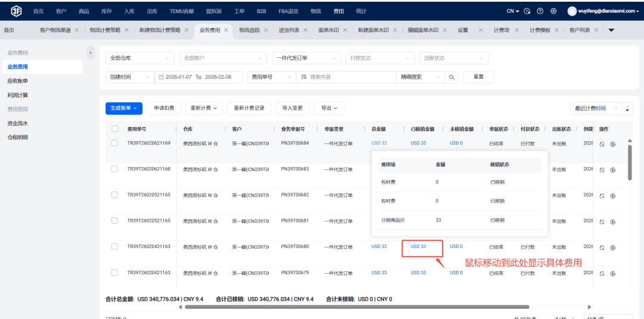Toggle the select-all checkbox in table header
Screen dimensions: 644x319
(115, 129)
